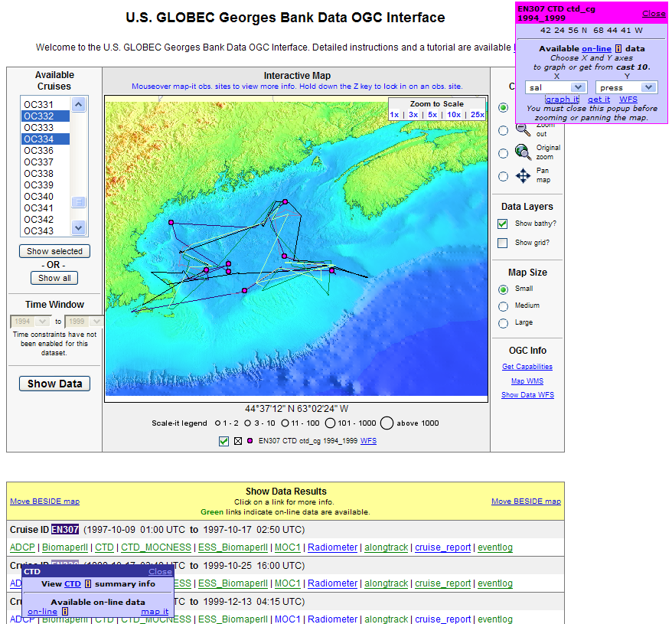
Task: Select cruise OC334 in the list
Action: click(45, 139)
